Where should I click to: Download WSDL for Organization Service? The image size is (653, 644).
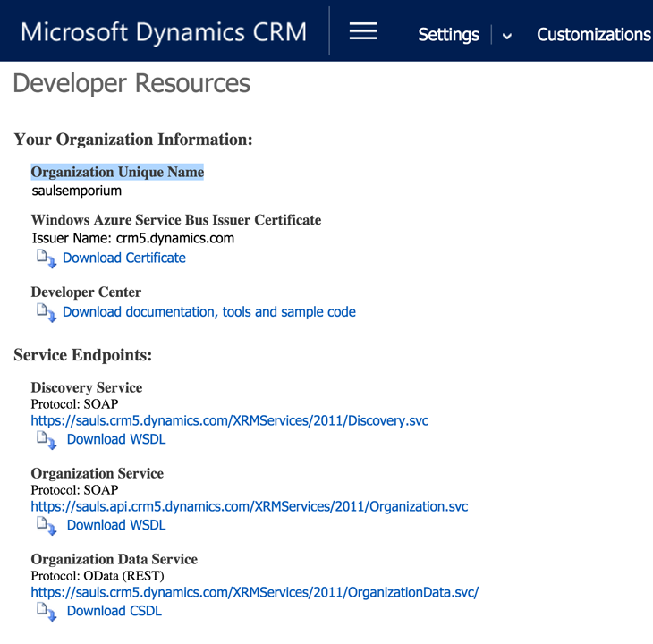point(116,525)
